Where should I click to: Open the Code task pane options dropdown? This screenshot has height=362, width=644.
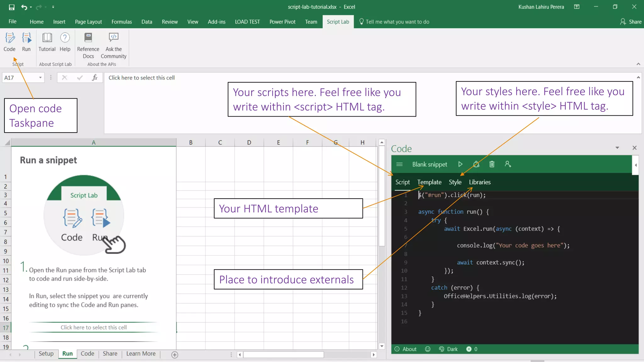click(617, 148)
